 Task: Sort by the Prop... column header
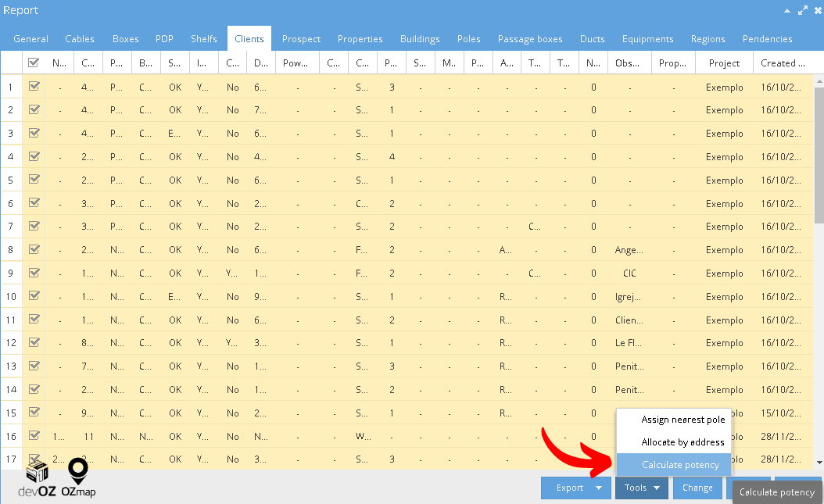pos(673,63)
